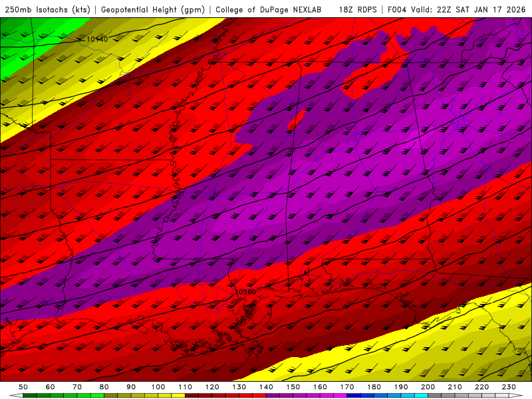Select the bright yellow swatch just before 110
Viewport: 532px width, 399px height.
(178, 396)
